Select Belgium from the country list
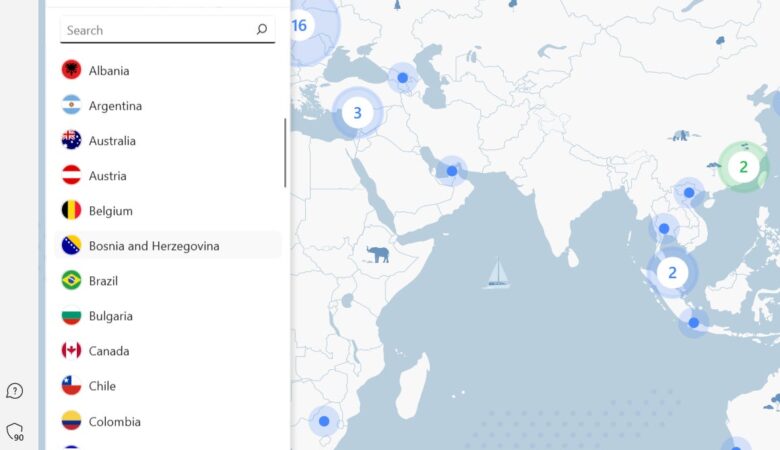This screenshot has height=450, width=780. coord(110,211)
